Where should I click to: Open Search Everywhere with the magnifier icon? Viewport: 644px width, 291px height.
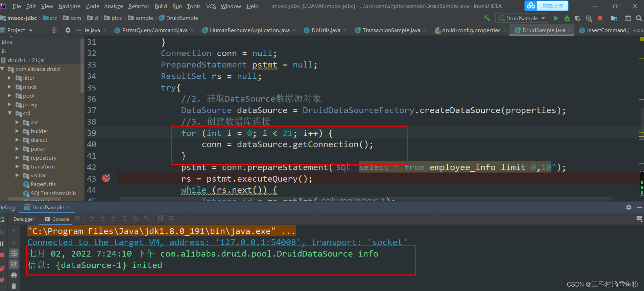click(639, 18)
